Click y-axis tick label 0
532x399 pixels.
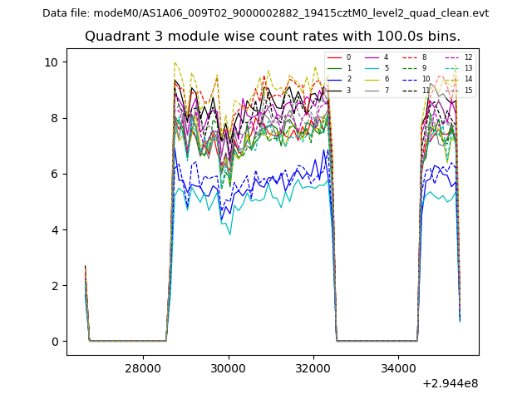coord(54,342)
